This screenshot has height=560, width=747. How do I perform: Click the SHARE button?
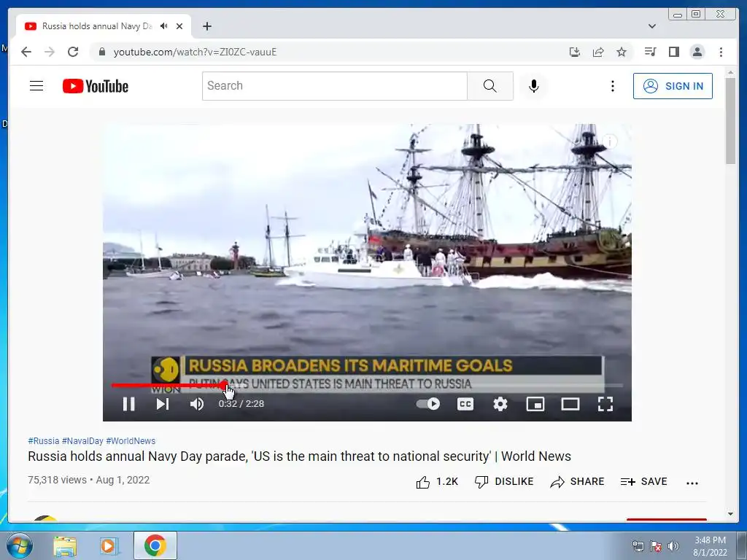point(577,482)
